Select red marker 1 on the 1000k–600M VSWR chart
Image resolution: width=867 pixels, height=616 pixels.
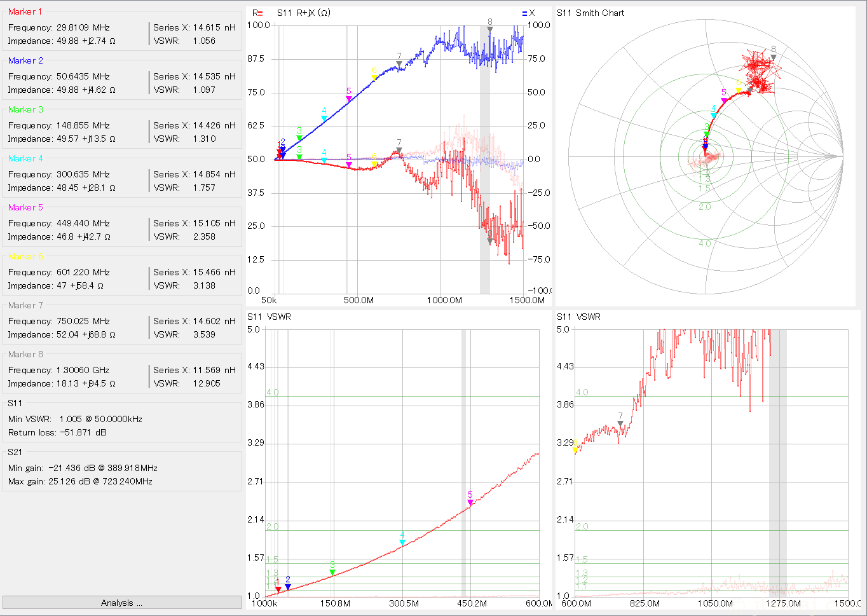pyautogui.click(x=278, y=590)
